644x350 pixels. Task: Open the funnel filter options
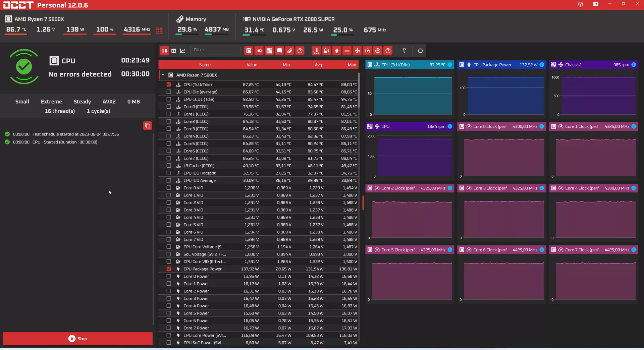(404, 51)
